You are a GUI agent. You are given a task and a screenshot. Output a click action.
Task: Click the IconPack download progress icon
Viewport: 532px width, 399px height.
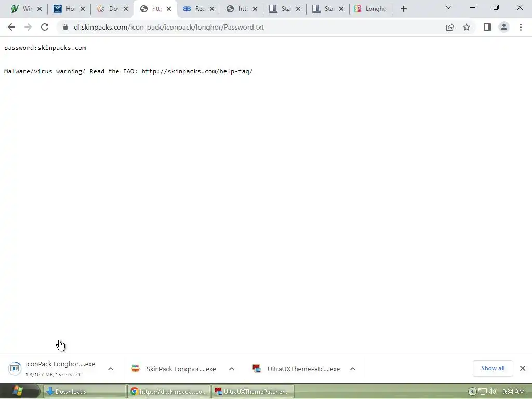tap(15, 368)
